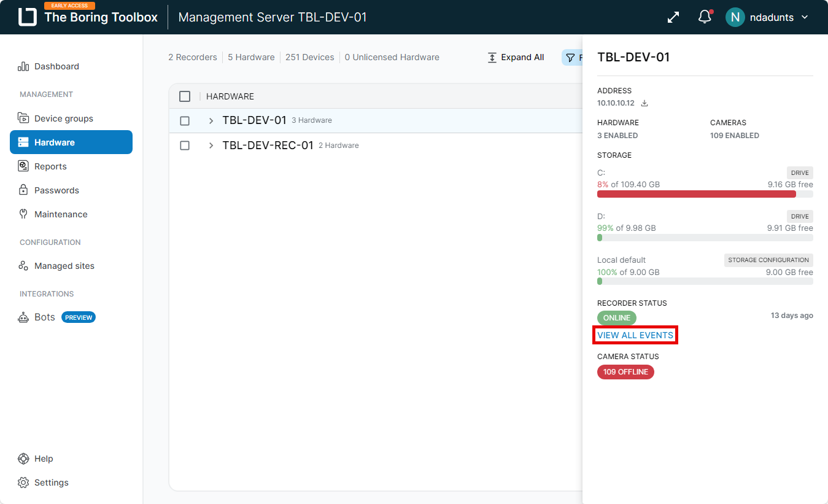Screen dimensions: 828x504
Task: Expand the TBL-DEV-REC-01 recorder row chevron
Action: (x=211, y=145)
